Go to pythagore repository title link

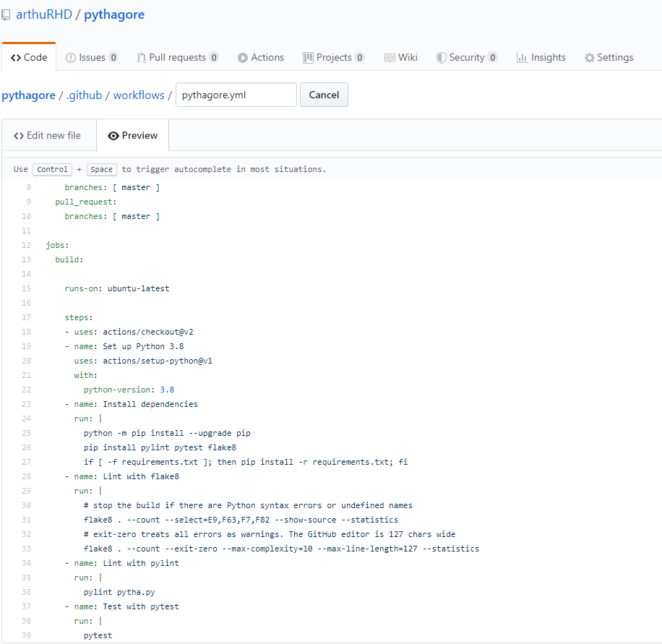[114, 14]
